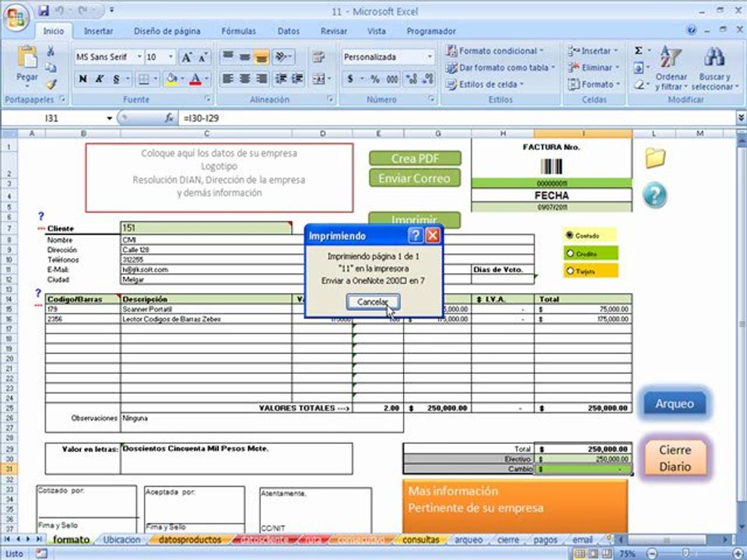Image resolution: width=747 pixels, height=560 pixels.
Task: Align text to the right
Action: point(261,79)
